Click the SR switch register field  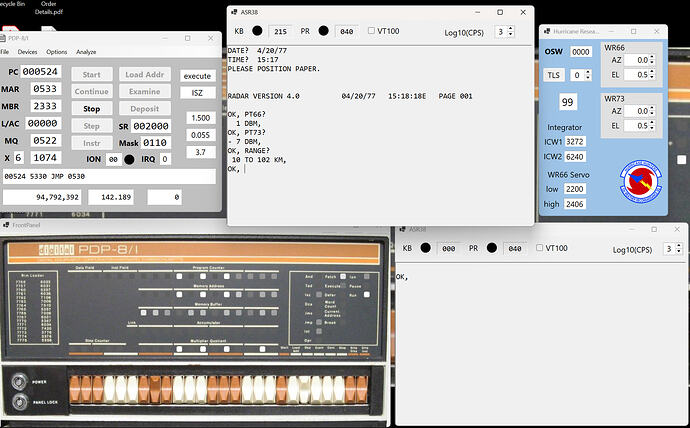pos(151,126)
